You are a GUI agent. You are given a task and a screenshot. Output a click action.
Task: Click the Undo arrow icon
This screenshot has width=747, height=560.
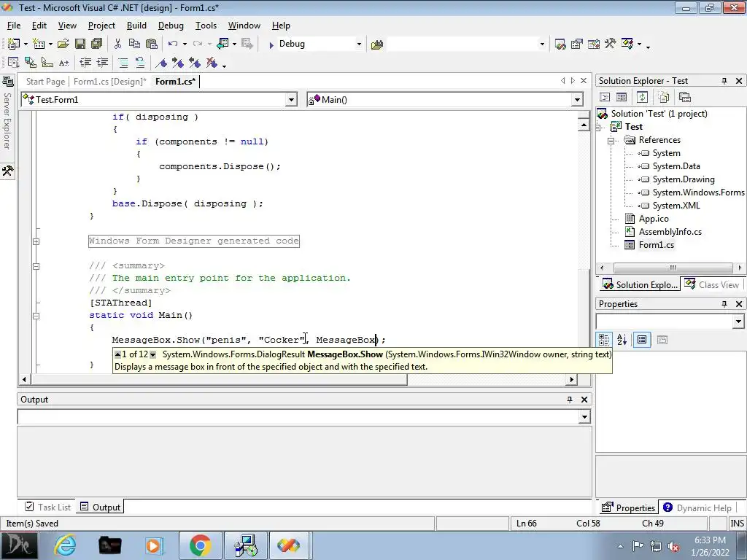tap(172, 44)
